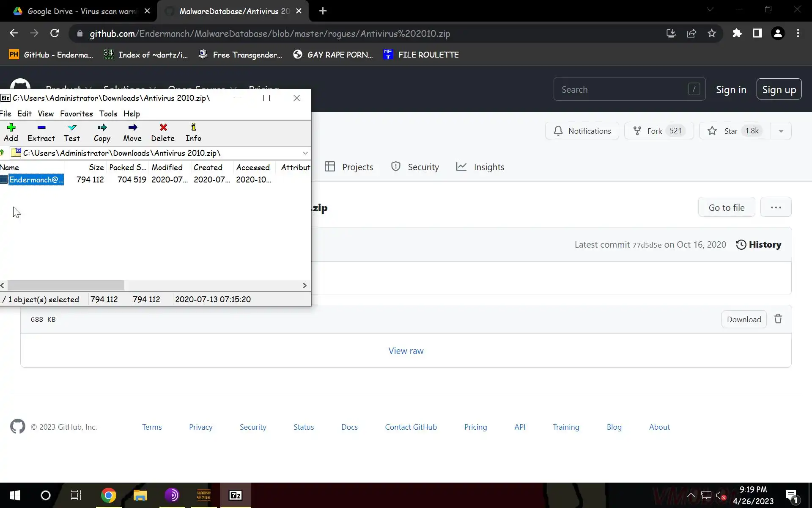Click the Download button for the zip
The width and height of the screenshot is (812, 508).
point(743,319)
